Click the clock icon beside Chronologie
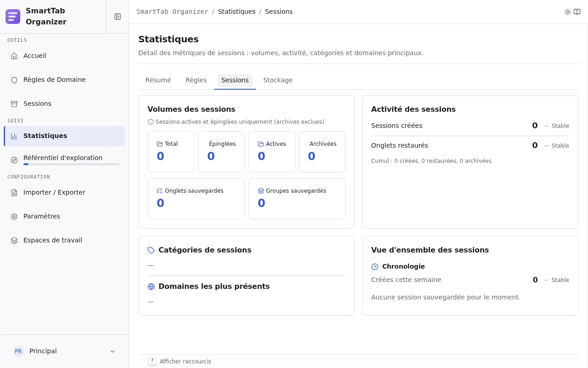 coord(375,267)
